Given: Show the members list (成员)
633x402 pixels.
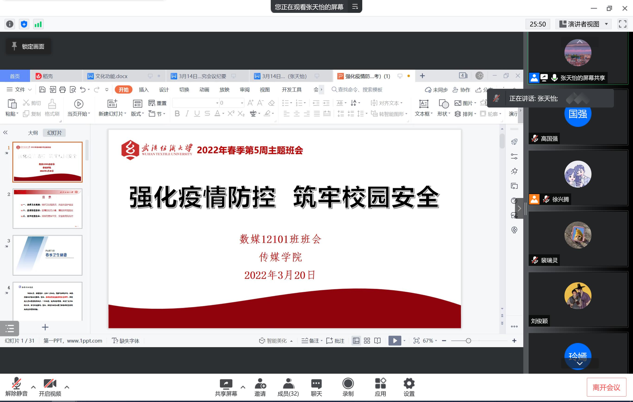Looking at the screenshot, I should pos(288,384).
